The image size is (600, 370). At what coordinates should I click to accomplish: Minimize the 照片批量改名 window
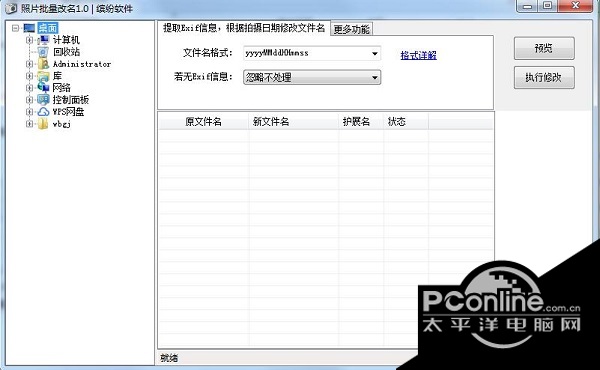(x=528, y=7)
